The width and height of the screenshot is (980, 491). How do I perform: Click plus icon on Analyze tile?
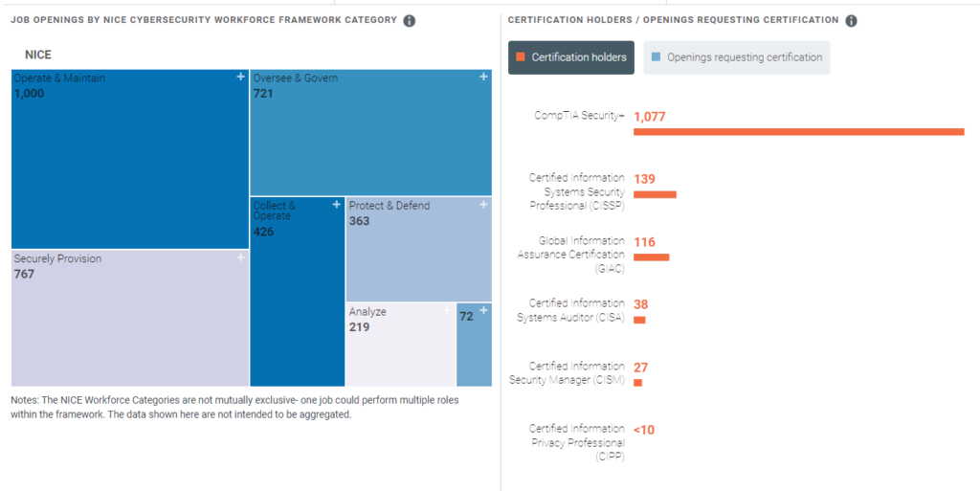[x=447, y=310]
